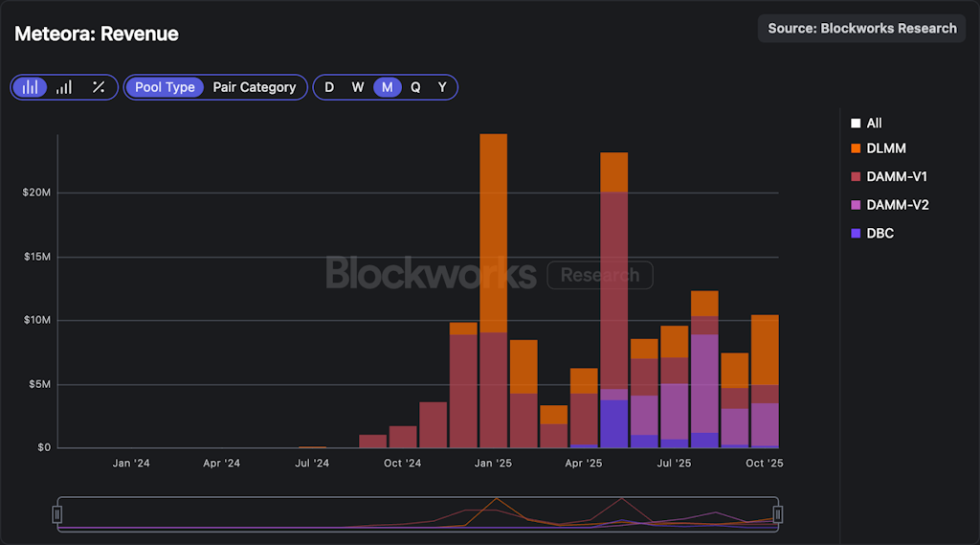
Task: Set interval to daily (D)
Action: pos(329,87)
